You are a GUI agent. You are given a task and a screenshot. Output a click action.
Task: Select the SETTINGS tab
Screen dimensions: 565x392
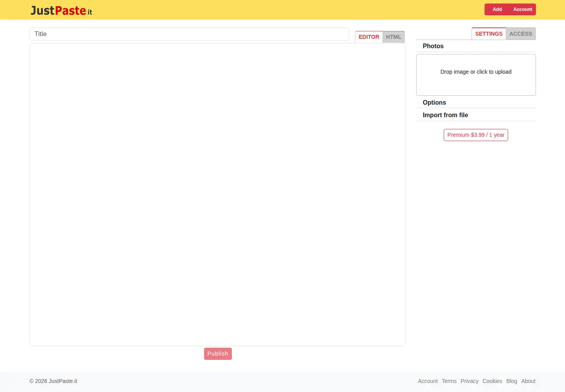coord(488,34)
